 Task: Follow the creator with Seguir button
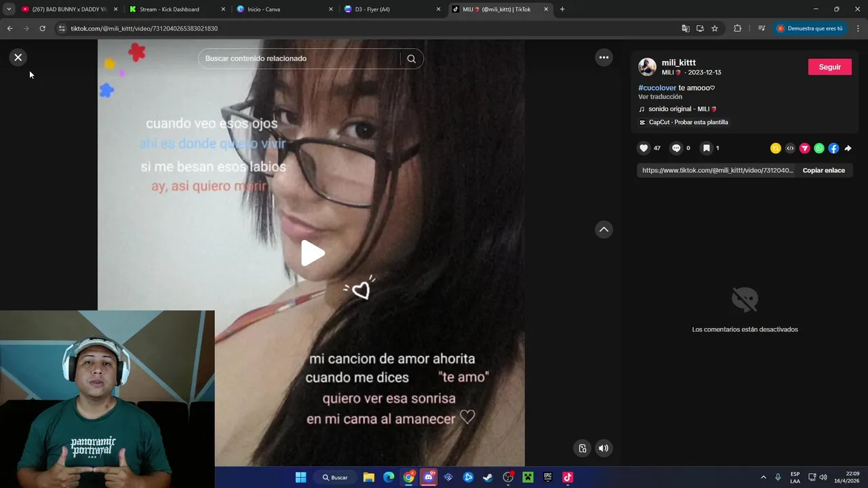(x=829, y=67)
